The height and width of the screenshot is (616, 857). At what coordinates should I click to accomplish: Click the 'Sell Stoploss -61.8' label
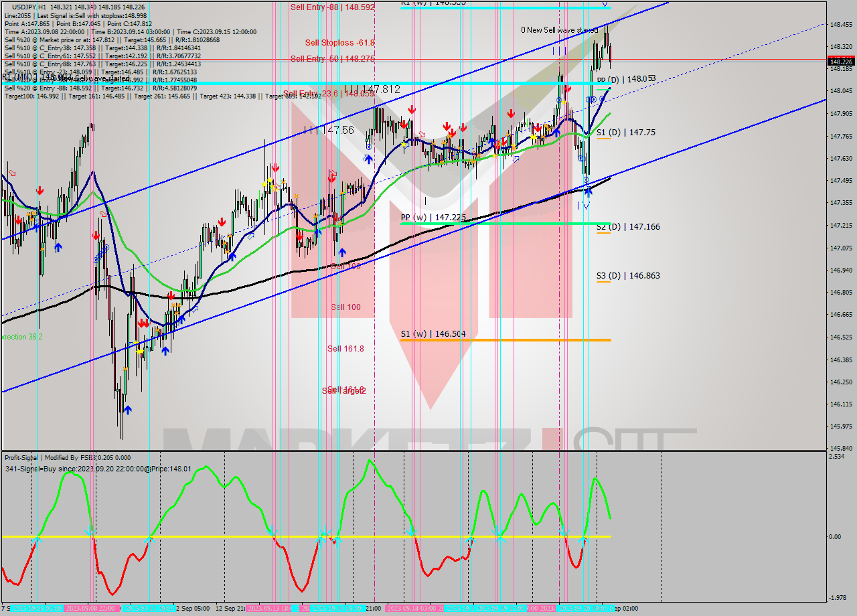coord(339,42)
